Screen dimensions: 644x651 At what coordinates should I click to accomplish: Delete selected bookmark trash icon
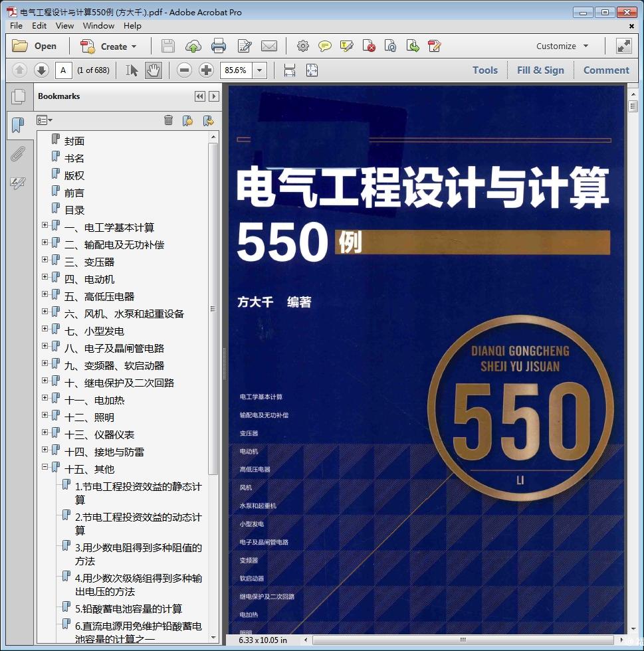(x=168, y=120)
